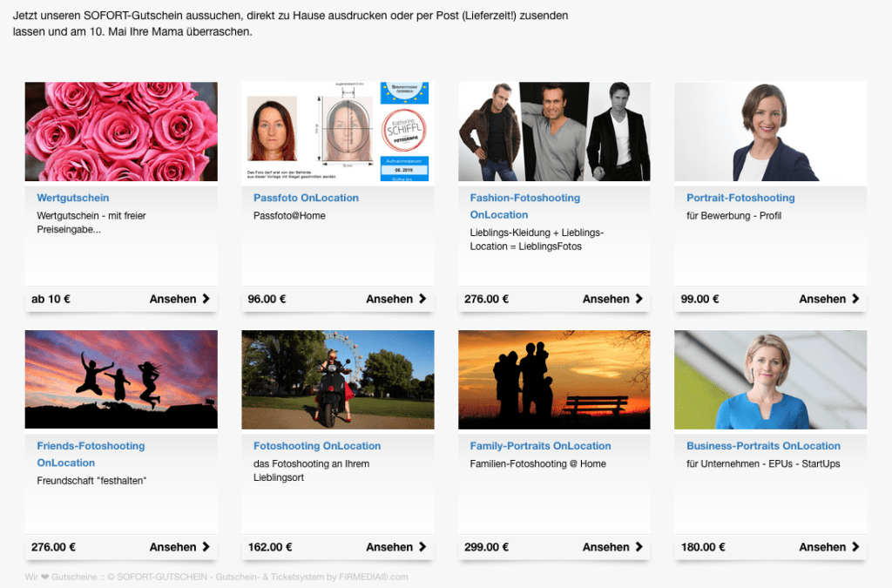Open the Passfoto OnLocation title link

306,198
